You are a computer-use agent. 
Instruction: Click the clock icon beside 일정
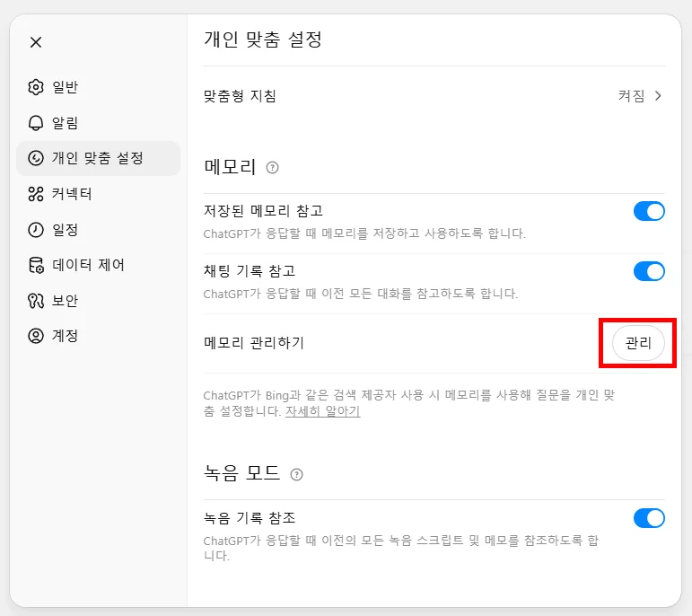36,230
